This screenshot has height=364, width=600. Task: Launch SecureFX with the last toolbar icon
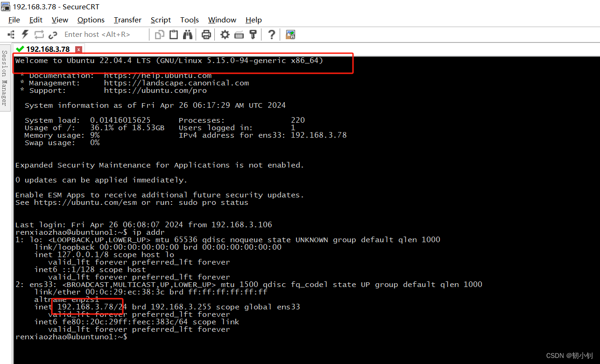(290, 34)
